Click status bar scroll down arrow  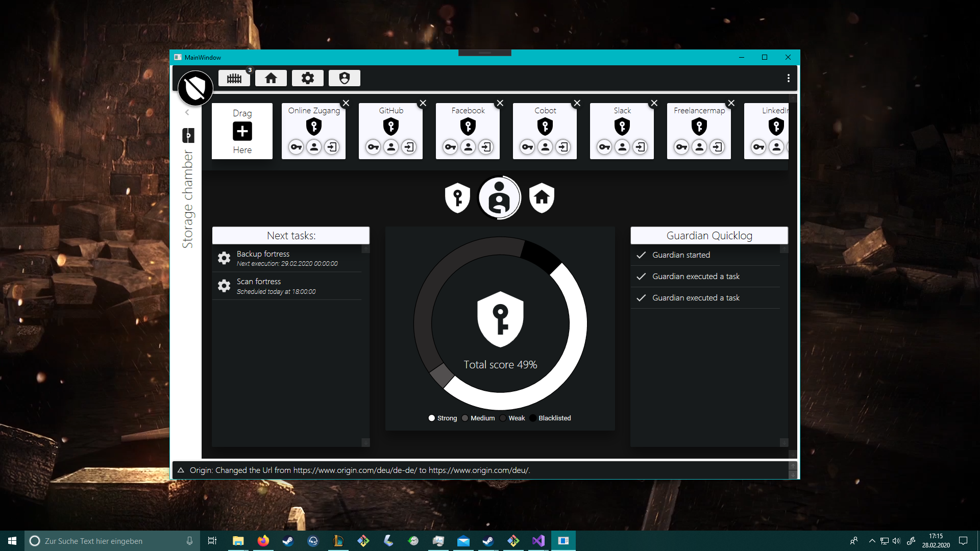coord(793,475)
